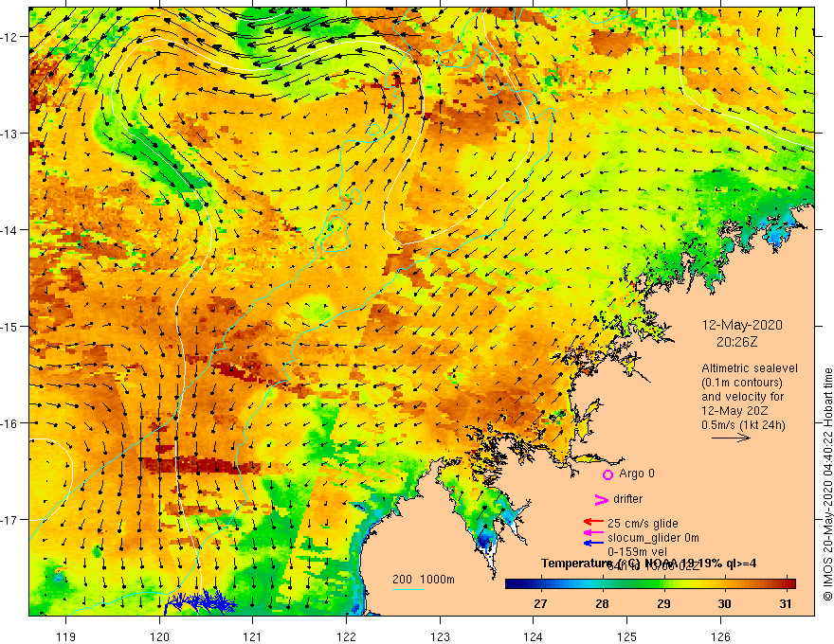Click longitude axis label '122'
This screenshot has width=834, height=644.
(346, 636)
